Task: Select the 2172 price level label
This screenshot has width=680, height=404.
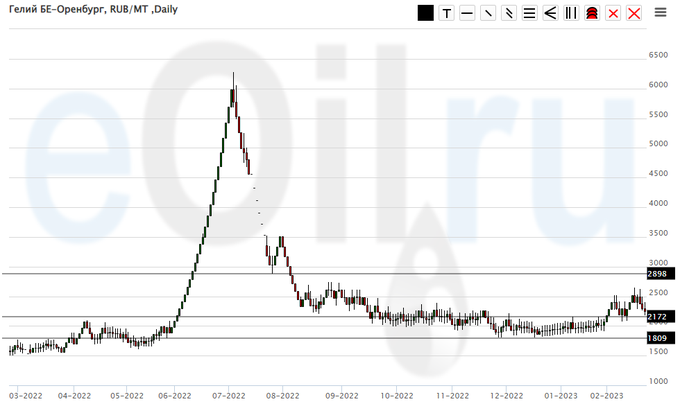Action: tap(657, 317)
